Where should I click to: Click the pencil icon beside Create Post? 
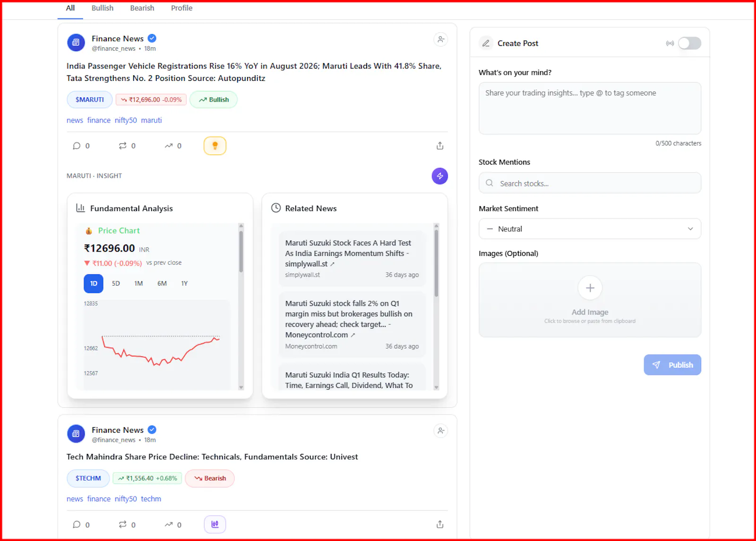tap(486, 44)
